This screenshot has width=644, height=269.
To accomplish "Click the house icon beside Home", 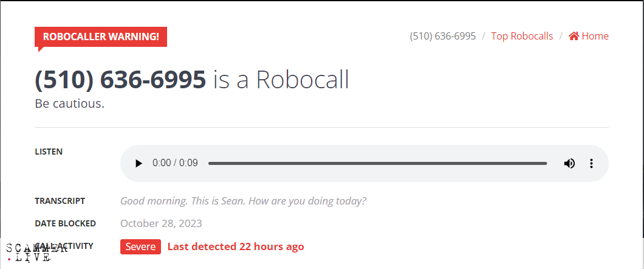I will 574,36.
